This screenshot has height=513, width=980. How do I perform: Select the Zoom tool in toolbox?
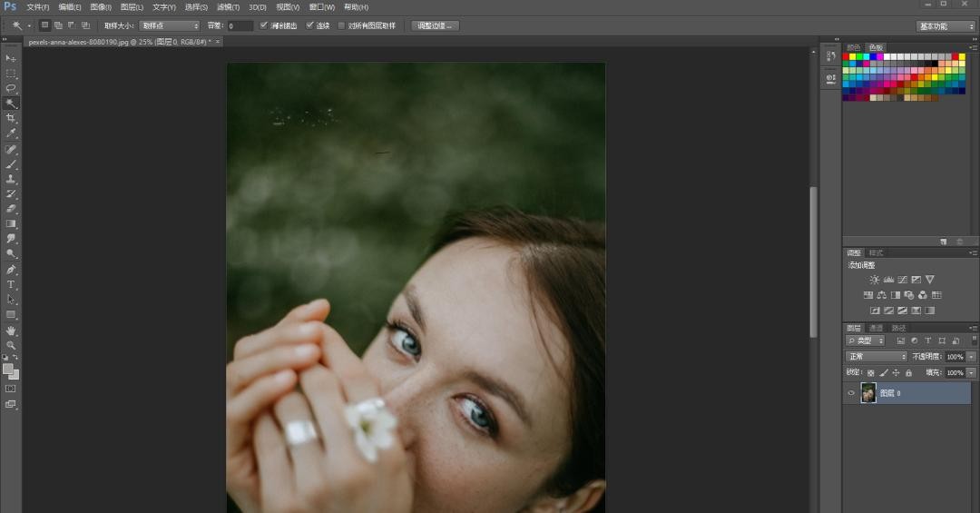[x=11, y=345]
